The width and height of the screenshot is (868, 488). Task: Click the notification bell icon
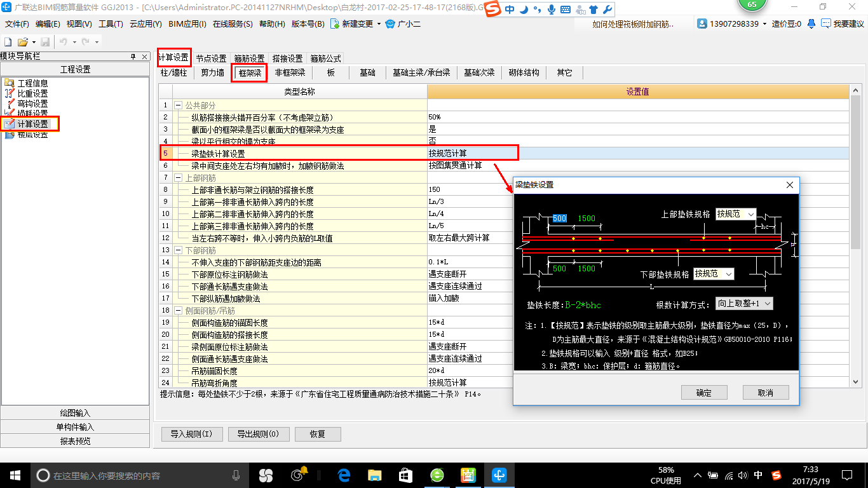(811, 24)
